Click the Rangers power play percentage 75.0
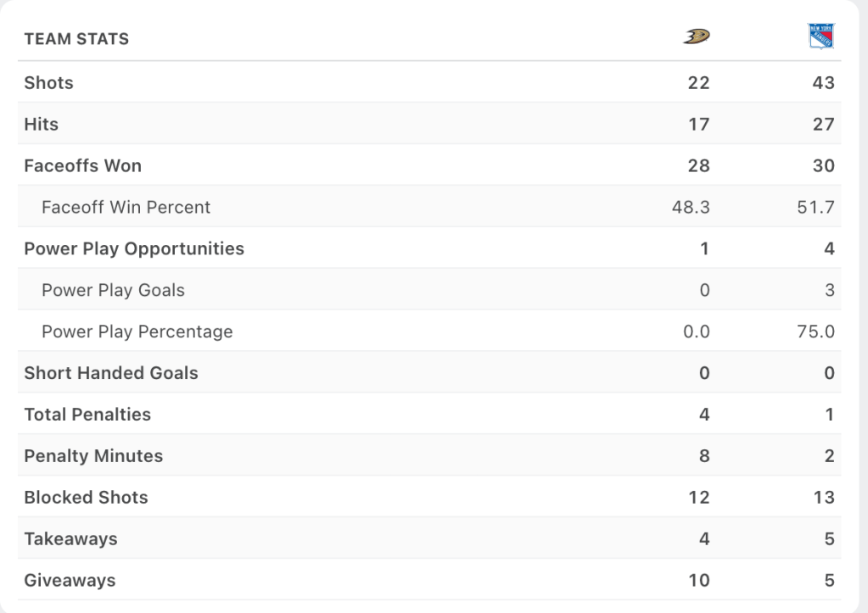The width and height of the screenshot is (868, 613). tap(816, 332)
